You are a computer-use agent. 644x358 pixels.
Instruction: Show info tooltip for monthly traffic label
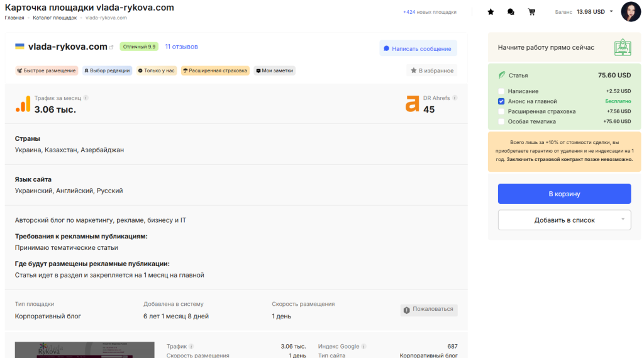coord(86,98)
